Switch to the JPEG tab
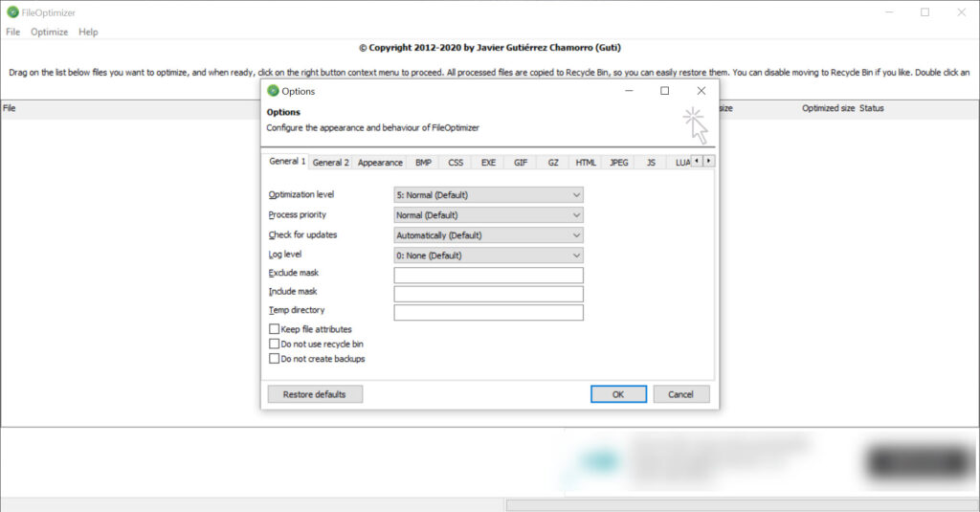Screen dimensions: 980x512 coord(619,163)
